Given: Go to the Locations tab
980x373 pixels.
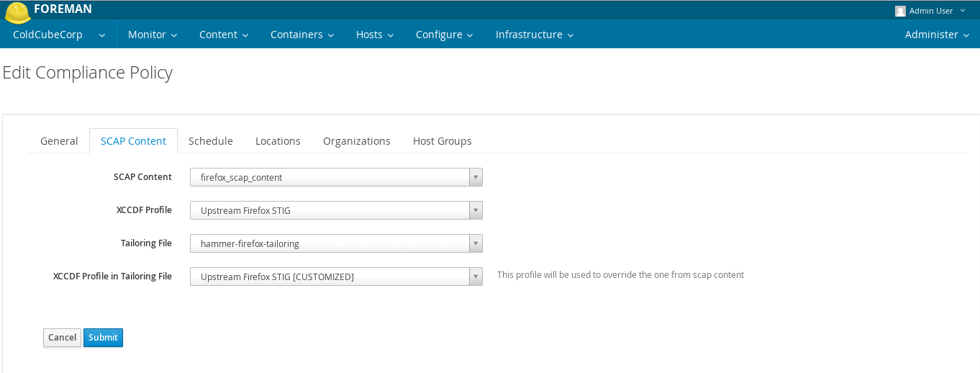Looking at the screenshot, I should (x=278, y=141).
